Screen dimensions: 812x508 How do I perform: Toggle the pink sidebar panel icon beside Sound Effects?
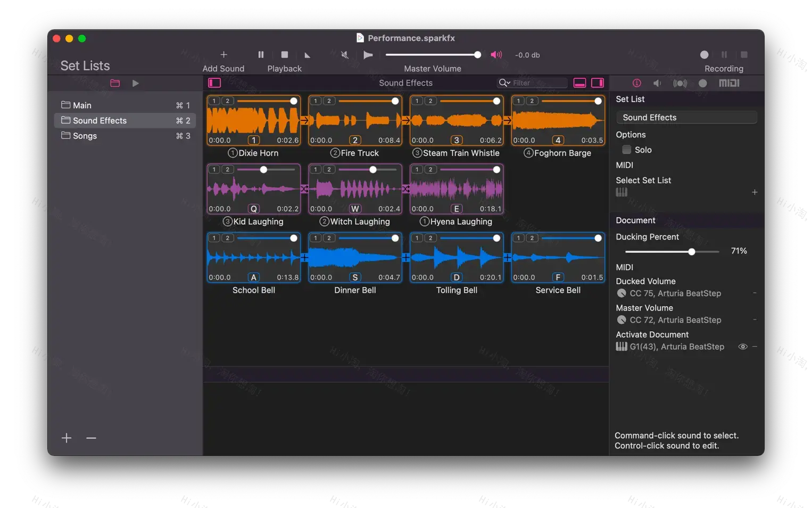click(x=214, y=83)
